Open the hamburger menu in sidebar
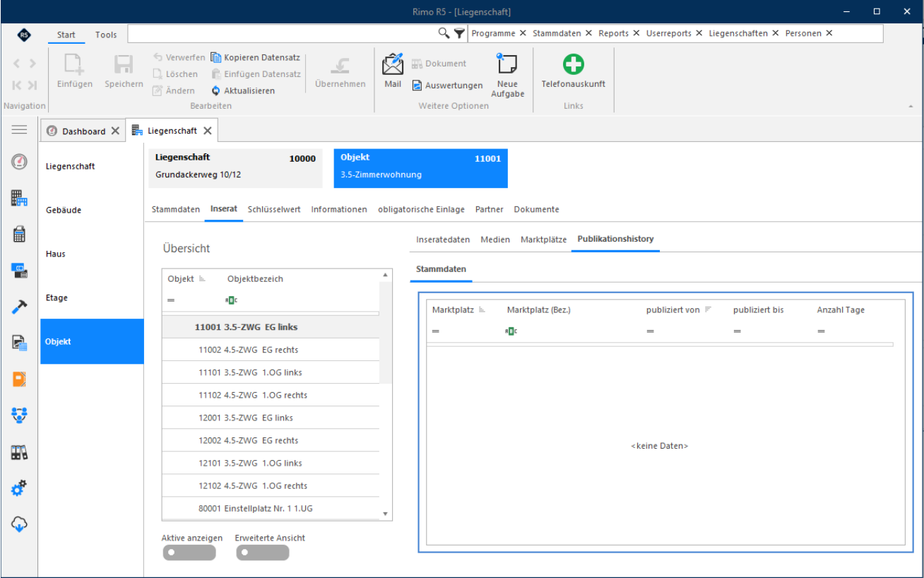 click(x=19, y=130)
